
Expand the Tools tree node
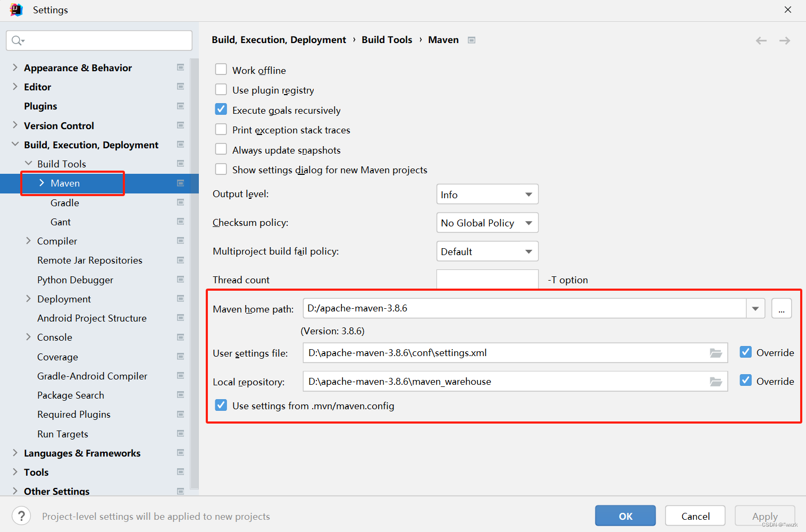15,472
